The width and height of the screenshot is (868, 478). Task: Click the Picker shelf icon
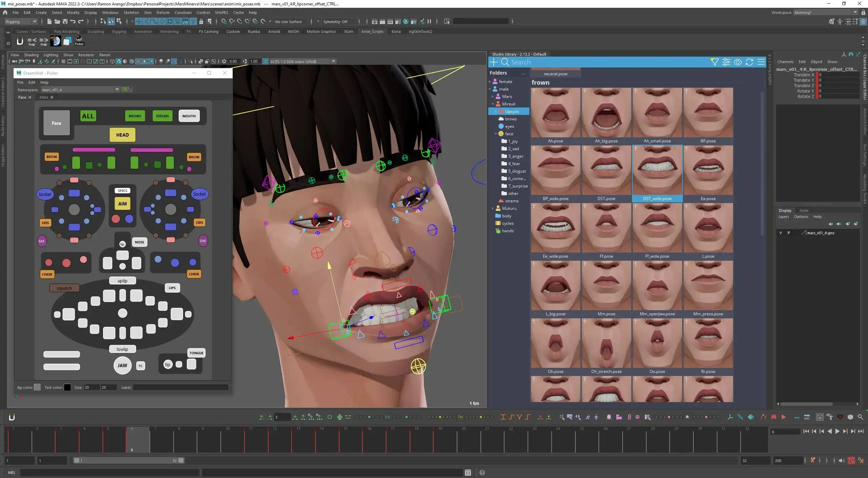click(x=79, y=41)
